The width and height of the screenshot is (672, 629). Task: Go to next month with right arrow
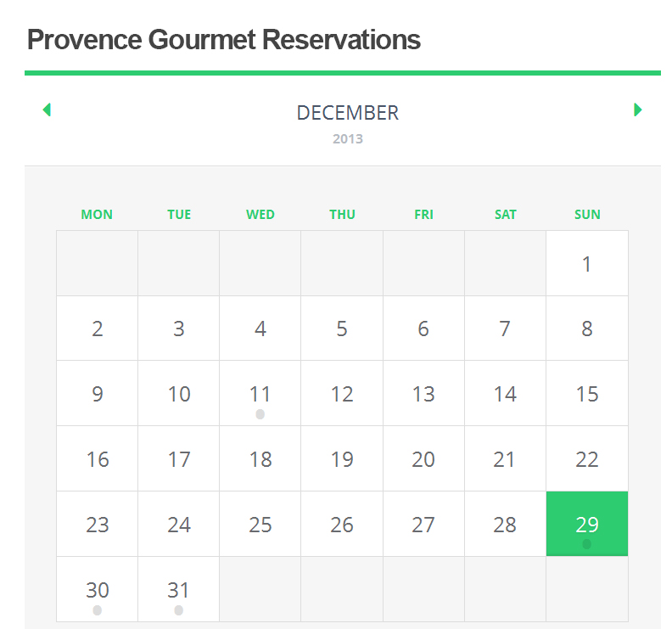pyautogui.click(x=638, y=110)
